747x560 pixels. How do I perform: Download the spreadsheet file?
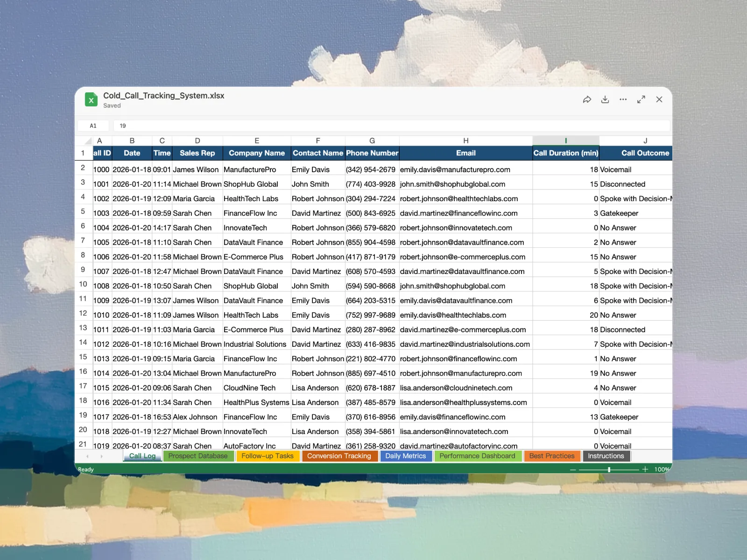pyautogui.click(x=605, y=99)
